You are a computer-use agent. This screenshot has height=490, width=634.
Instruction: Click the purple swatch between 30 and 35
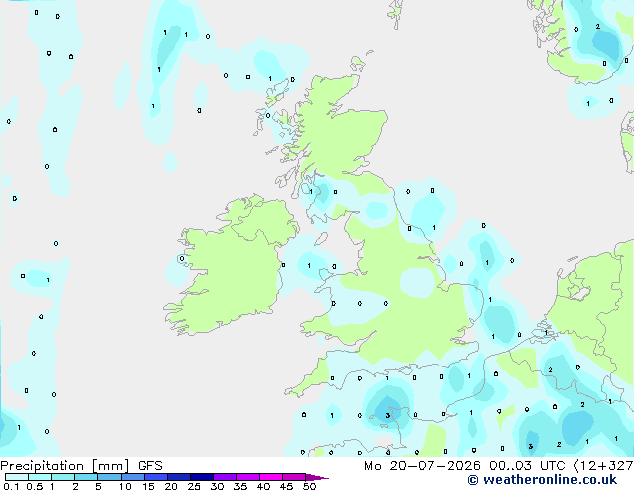(x=225, y=477)
